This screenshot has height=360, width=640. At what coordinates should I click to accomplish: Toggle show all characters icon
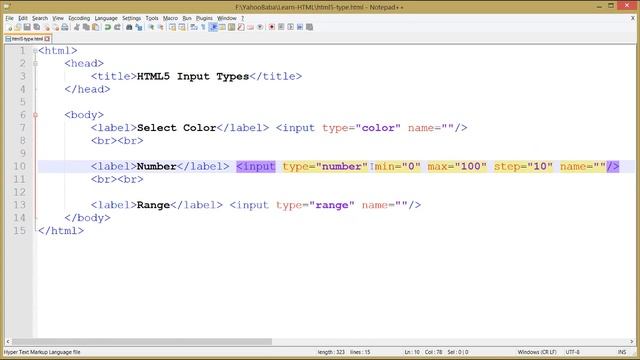coord(203,27)
